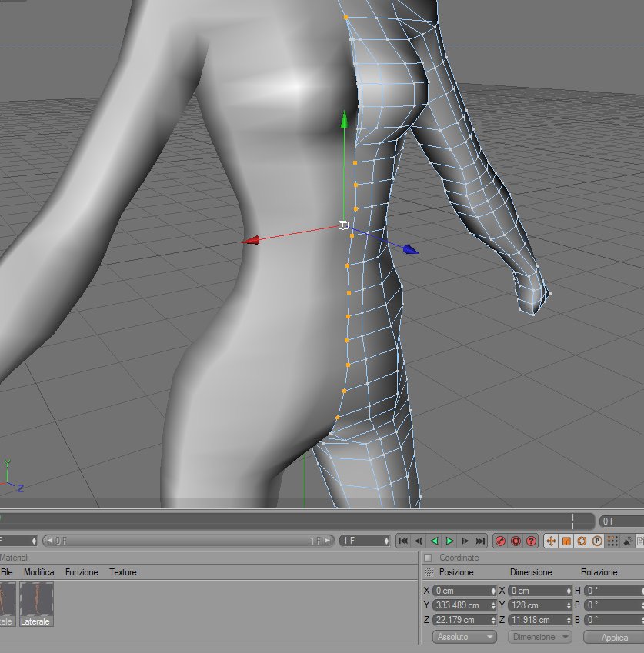Toggle scale keyframe recording orange square icon
The image size is (644, 653).
[x=566, y=541]
